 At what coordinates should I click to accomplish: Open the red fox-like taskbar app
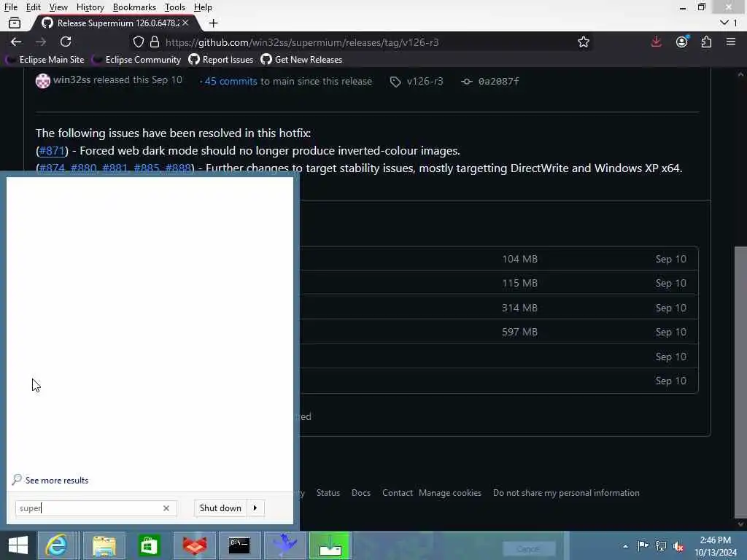[195, 545]
